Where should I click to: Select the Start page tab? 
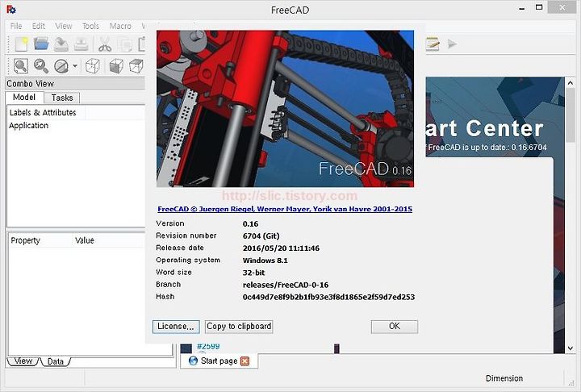219,361
